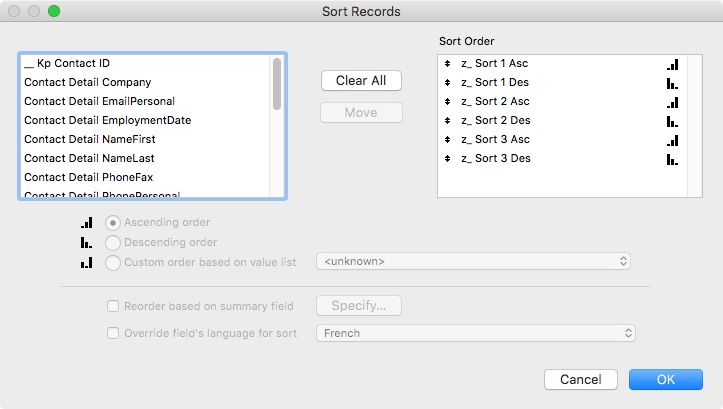Image resolution: width=723 pixels, height=409 pixels.
Task: Click icon left of Custom order option
Action: (x=87, y=263)
